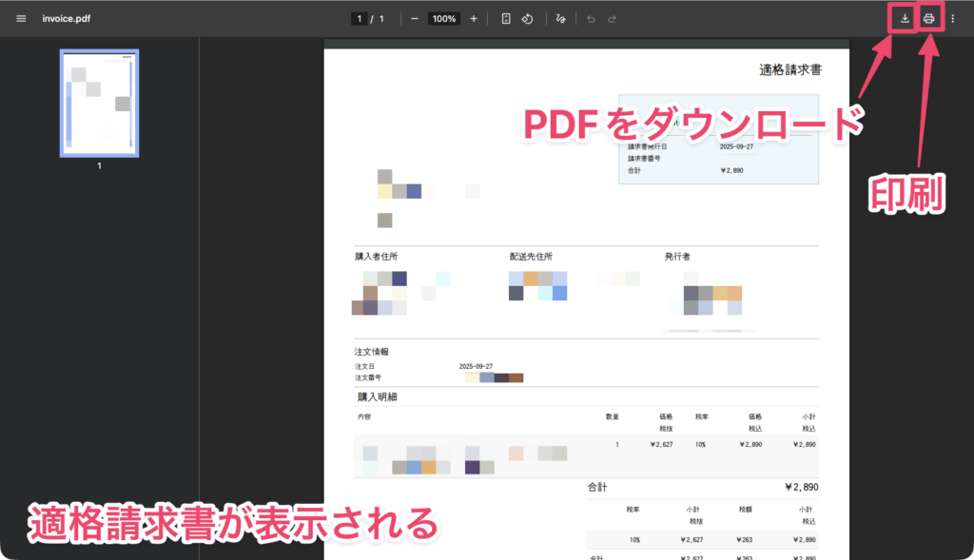
Task: Click the 10% tax rate in the item row
Action: [700, 445]
